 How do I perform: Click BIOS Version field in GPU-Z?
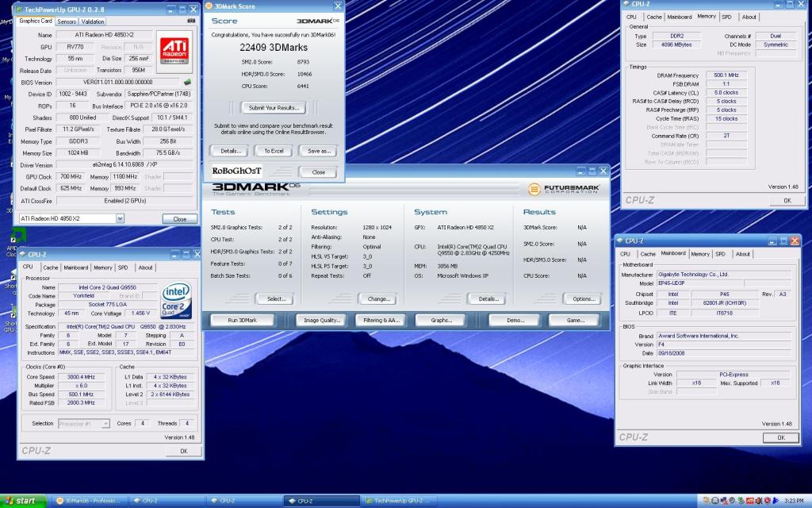click(x=117, y=82)
